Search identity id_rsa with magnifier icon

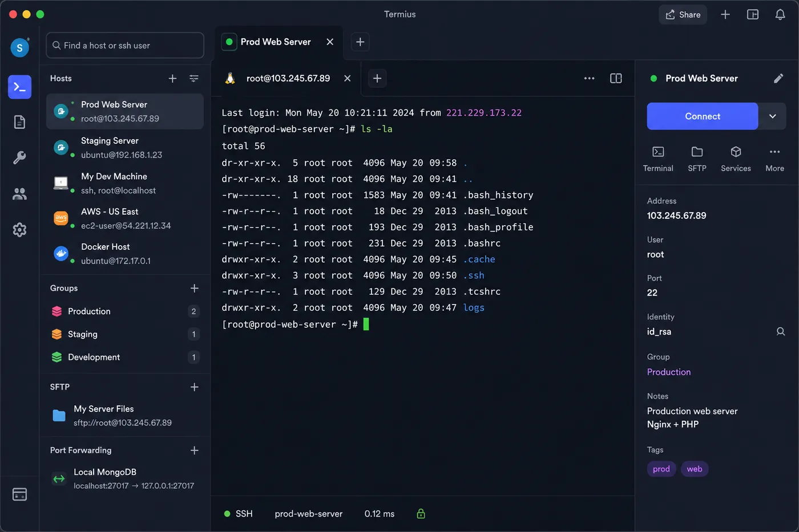click(x=781, y=332)
